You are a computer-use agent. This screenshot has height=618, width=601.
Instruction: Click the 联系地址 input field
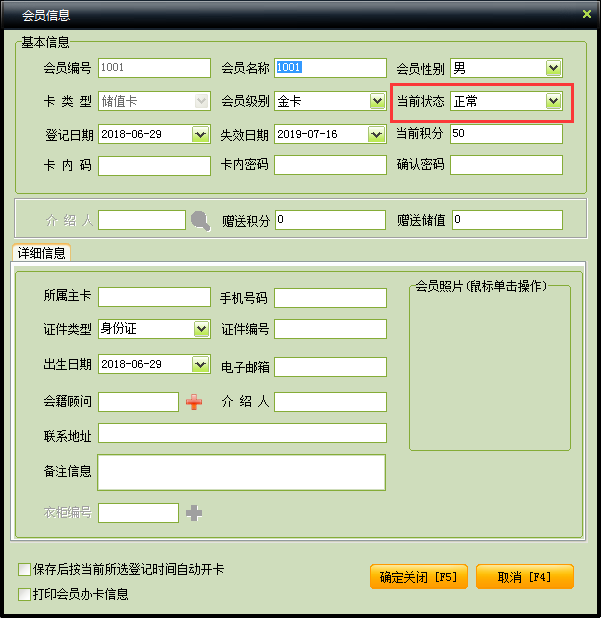tap(242, 433)
